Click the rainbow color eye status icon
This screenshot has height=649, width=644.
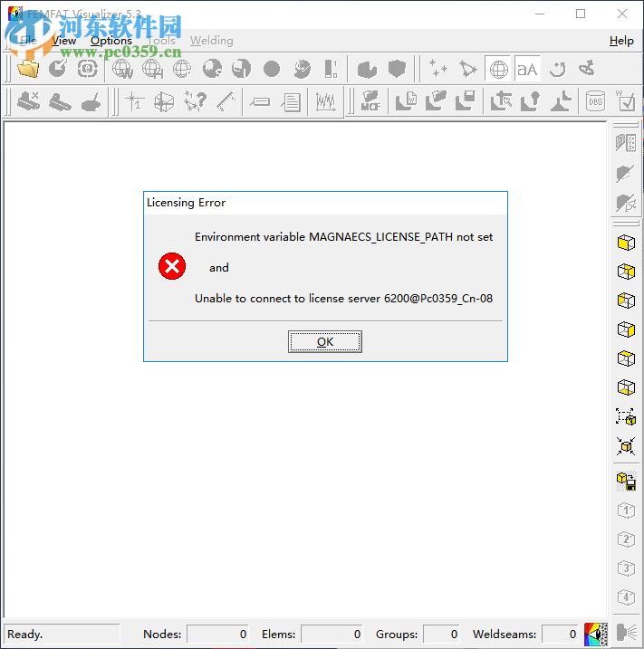point(596,635)
